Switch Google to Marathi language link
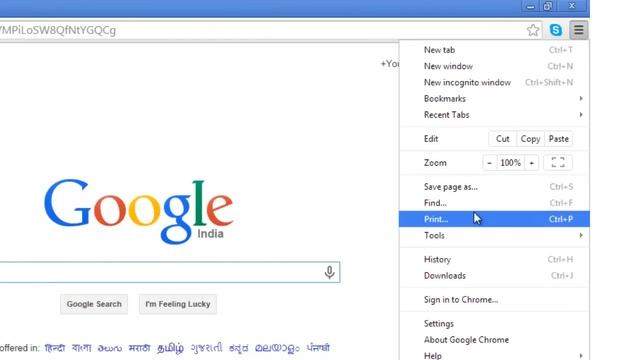 coord(139,348)
